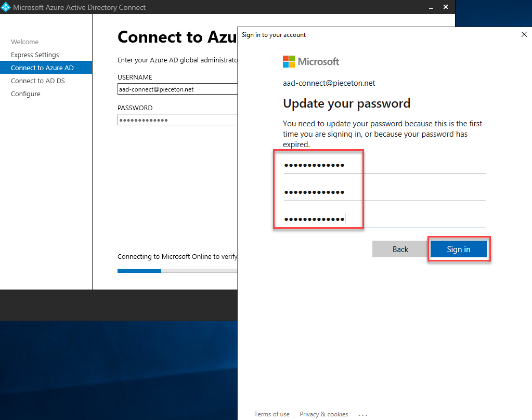Open the ellipsis more options in footer
Screen dimensions: 532x420
coord(362,415)
